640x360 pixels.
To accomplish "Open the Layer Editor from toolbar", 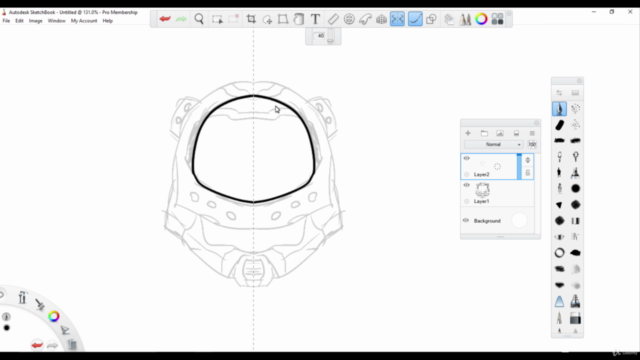I will [449, 19].
